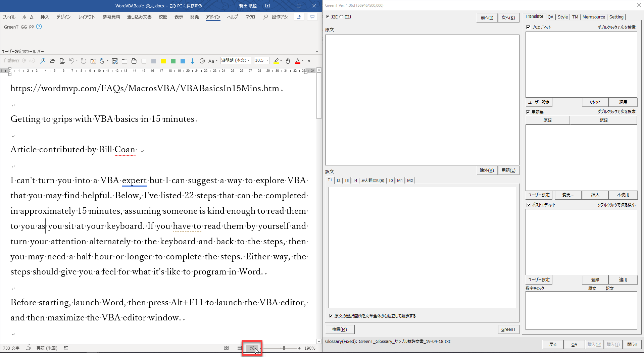Uncheck the プリエディット checkbox

pyautogui.click(x=528, y=27)
